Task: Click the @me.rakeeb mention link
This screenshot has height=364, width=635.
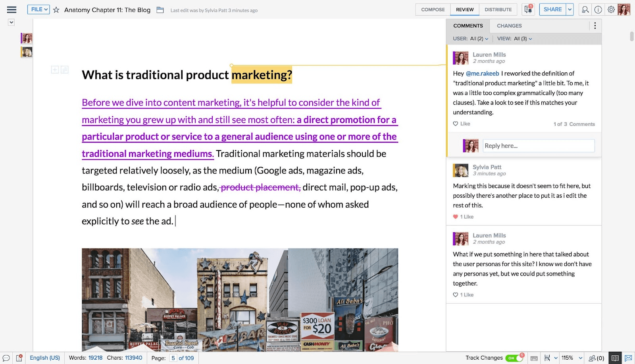Action: [x=482, y=73]
